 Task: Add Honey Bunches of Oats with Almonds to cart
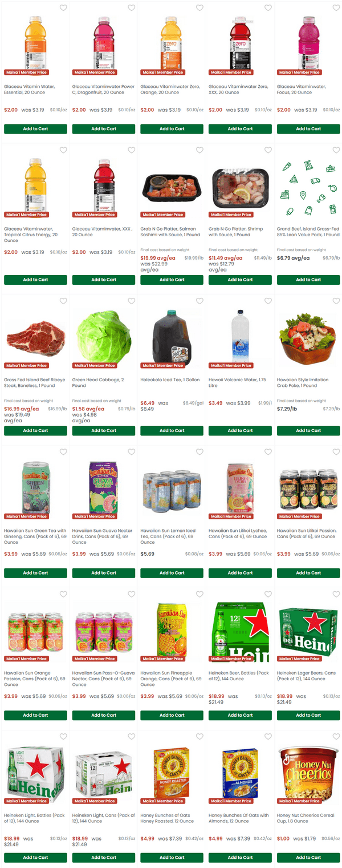pyautogui.click(x=240, y=858)
